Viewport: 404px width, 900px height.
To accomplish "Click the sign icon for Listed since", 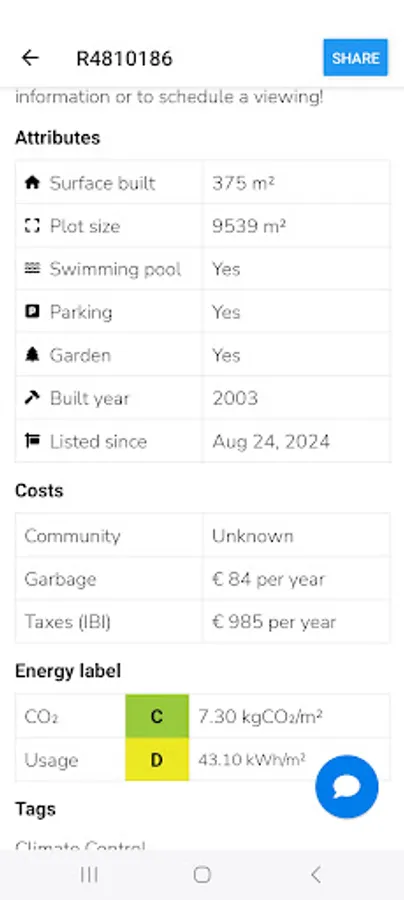I will (x=32, y=441).
